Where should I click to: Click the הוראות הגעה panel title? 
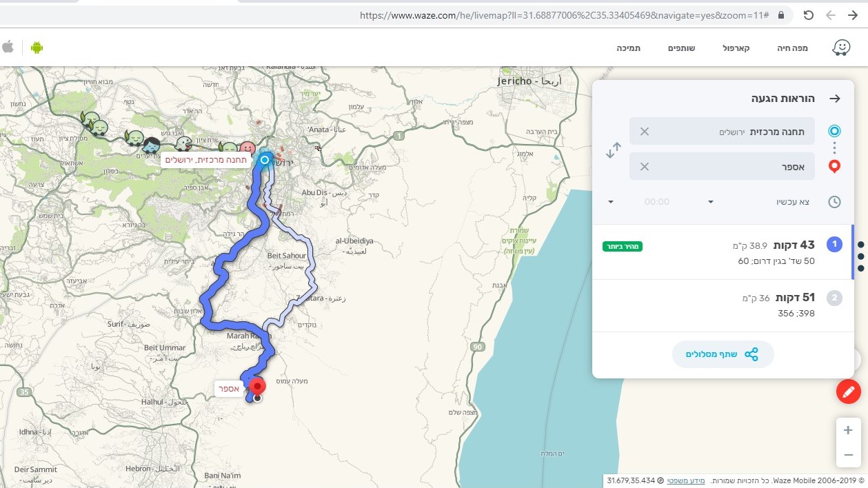pos(783,99)
